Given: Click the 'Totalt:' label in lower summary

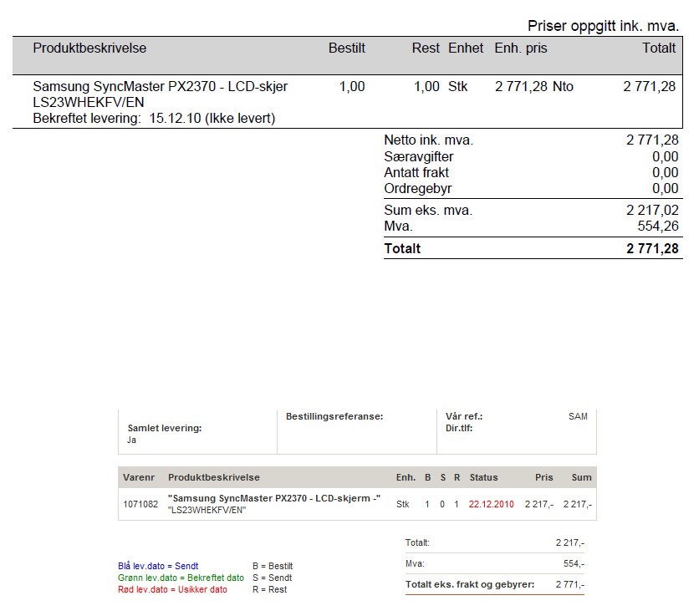Looking at the screenshot, I should (417, 542).
